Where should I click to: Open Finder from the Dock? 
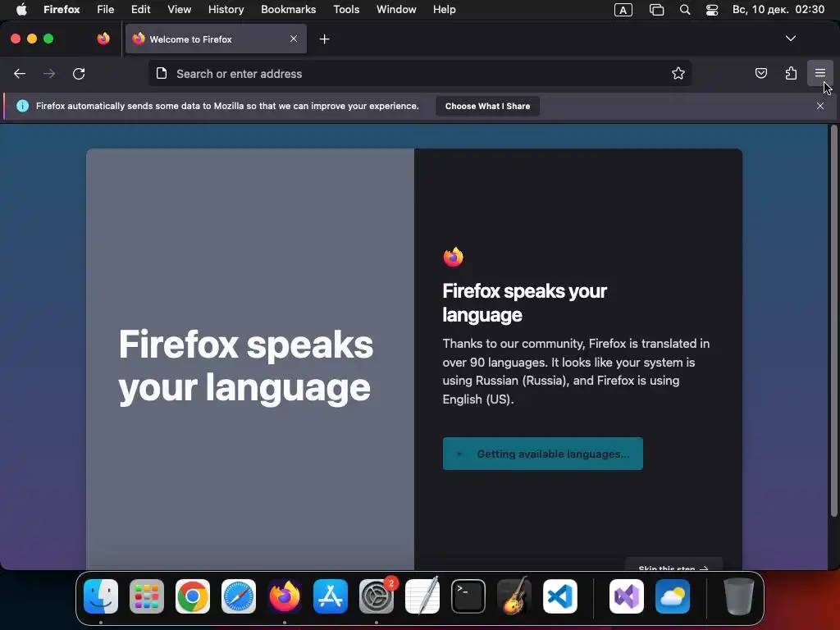101,596
